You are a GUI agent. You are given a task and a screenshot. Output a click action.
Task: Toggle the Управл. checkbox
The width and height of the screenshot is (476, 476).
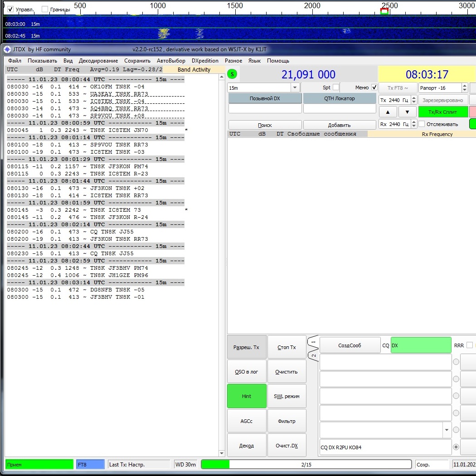tap(10, 9)
